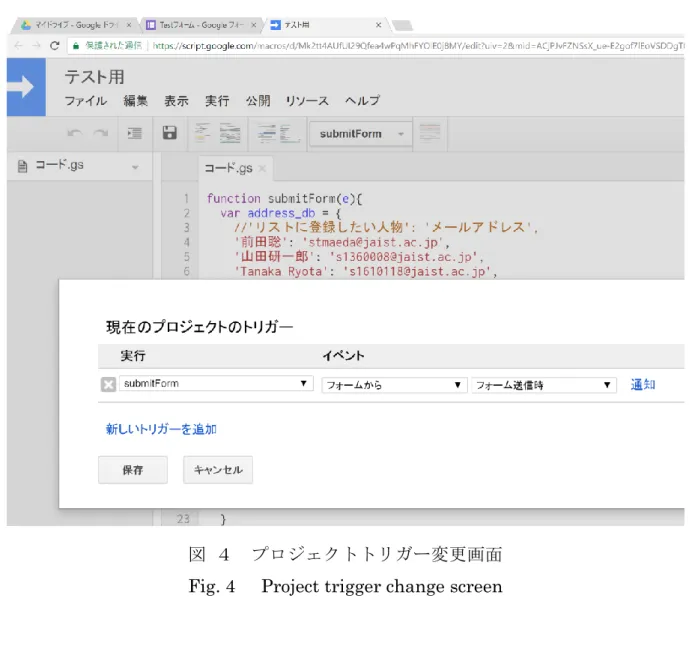Click the redo icon in toolbar

(101, 133)
